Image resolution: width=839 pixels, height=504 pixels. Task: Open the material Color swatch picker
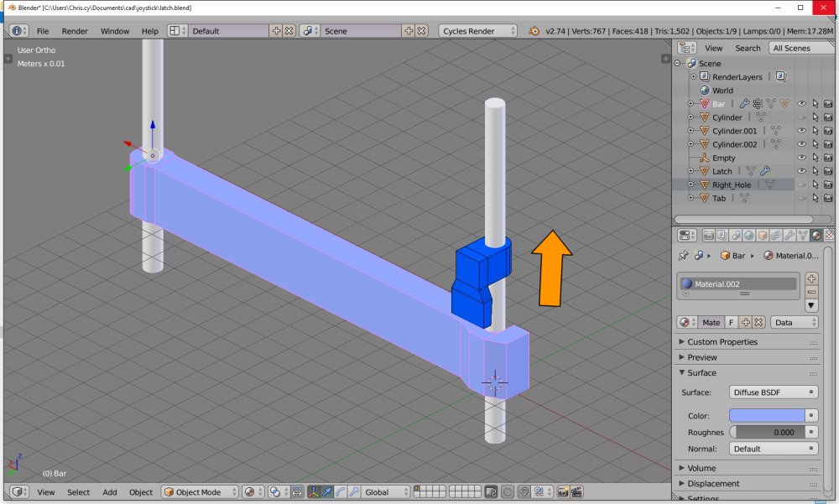point(767,416)
